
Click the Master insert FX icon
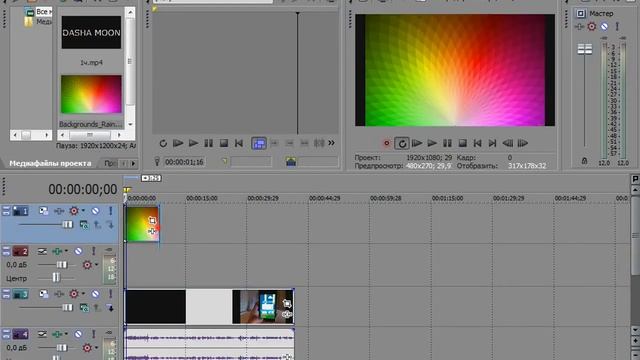coord(579,27)
